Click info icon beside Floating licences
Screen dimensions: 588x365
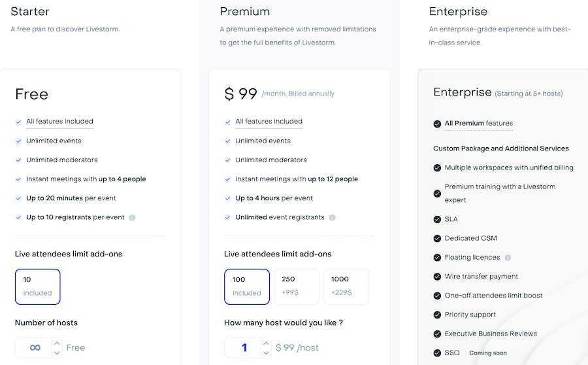508,258
